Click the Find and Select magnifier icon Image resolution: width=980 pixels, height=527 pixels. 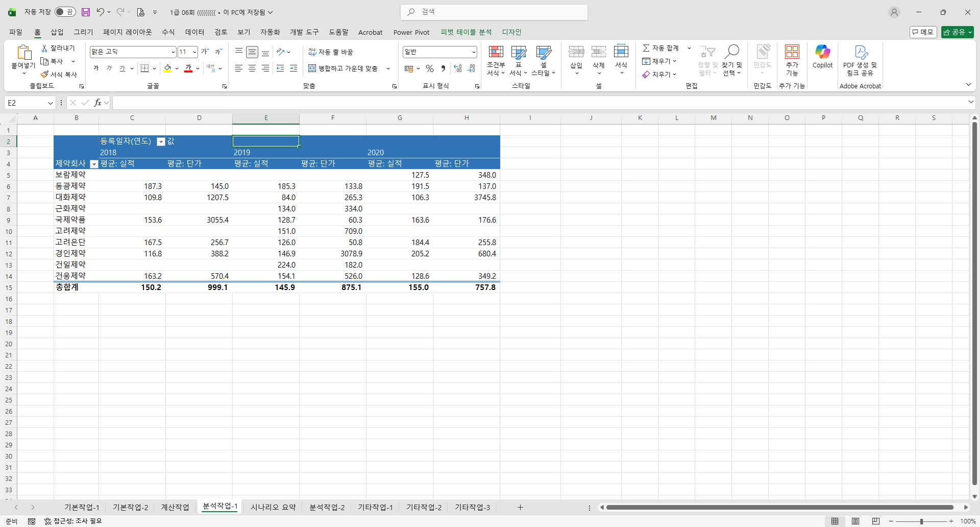point(732,52)
